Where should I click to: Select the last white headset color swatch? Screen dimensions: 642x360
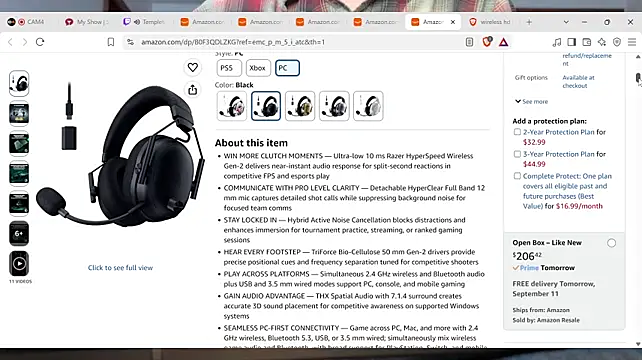pos(368,106)
